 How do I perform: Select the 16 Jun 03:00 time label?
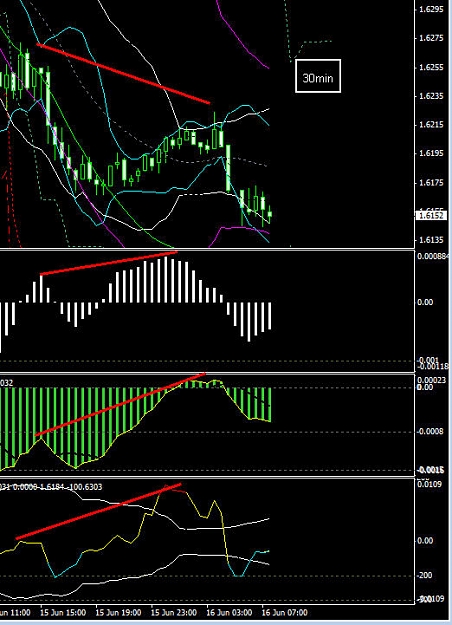(x=229, y=612)
